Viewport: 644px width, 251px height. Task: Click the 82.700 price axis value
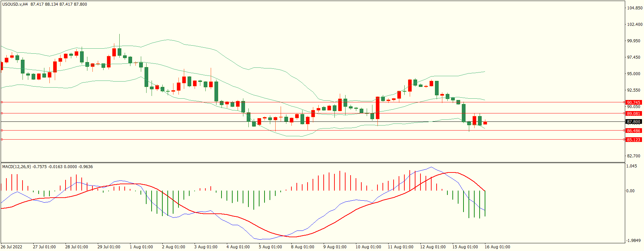point(634,156)
